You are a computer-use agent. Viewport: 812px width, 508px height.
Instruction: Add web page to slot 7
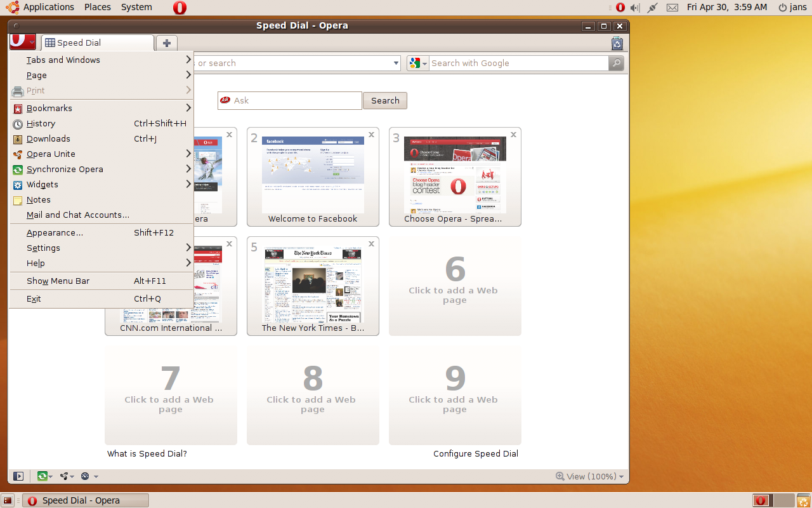click(x=171, y=395)
